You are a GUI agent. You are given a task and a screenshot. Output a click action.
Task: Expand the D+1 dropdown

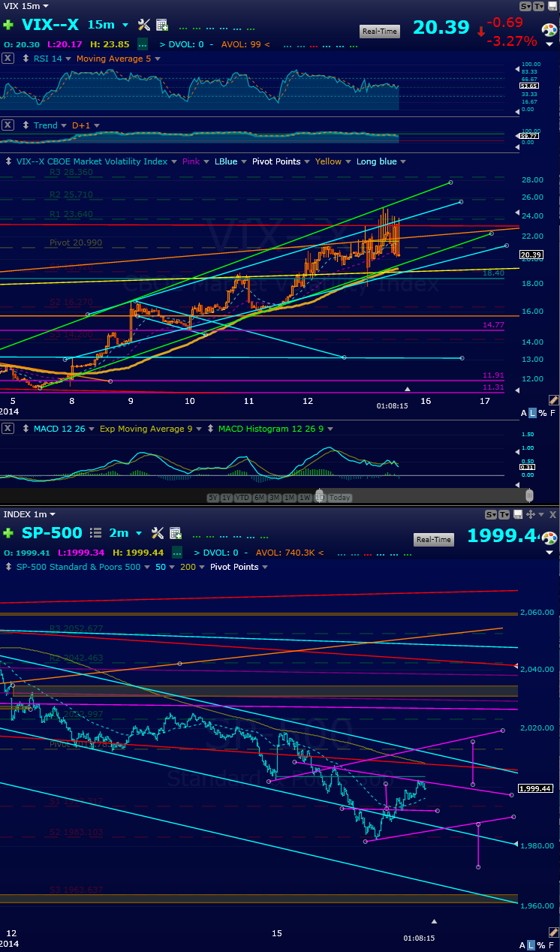[x=95, y=125]
